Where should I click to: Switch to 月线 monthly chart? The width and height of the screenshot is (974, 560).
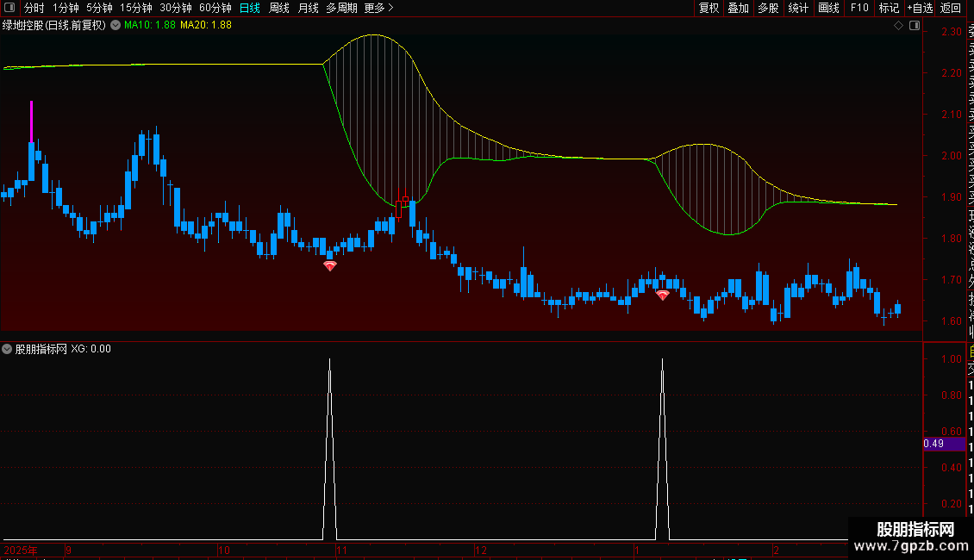(x=308, y=8)
